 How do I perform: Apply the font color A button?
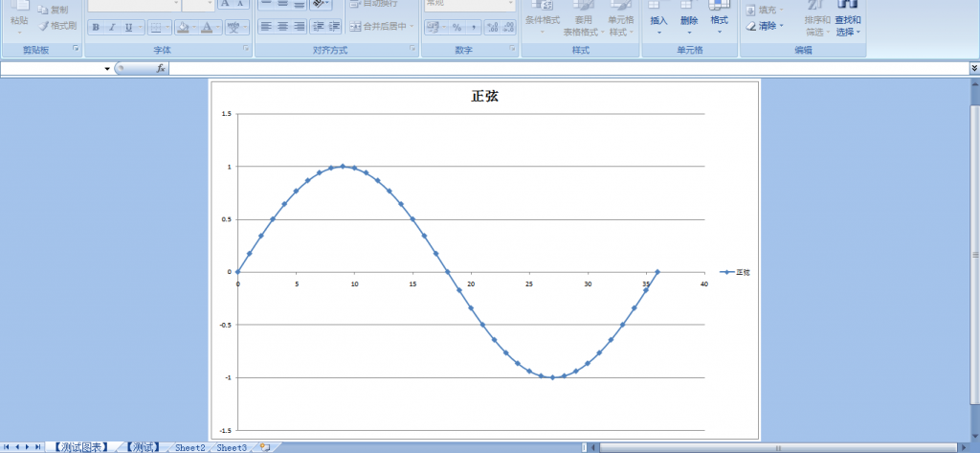tap(207, 27)
